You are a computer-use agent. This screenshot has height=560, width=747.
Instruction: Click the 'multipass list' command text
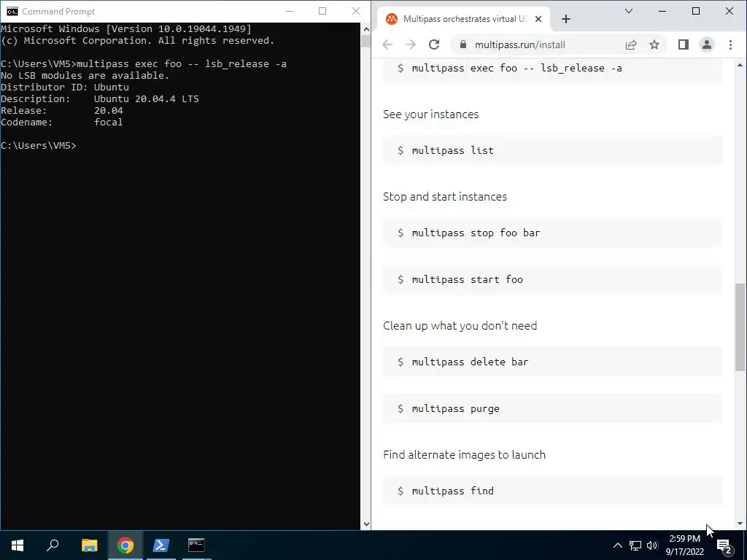point(452,150)
